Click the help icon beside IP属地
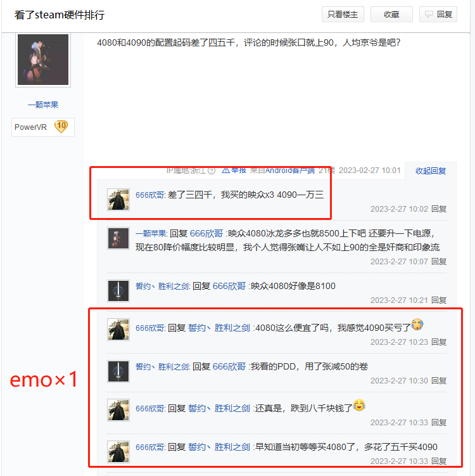The image size is (475, 476). tap(212, 171)
